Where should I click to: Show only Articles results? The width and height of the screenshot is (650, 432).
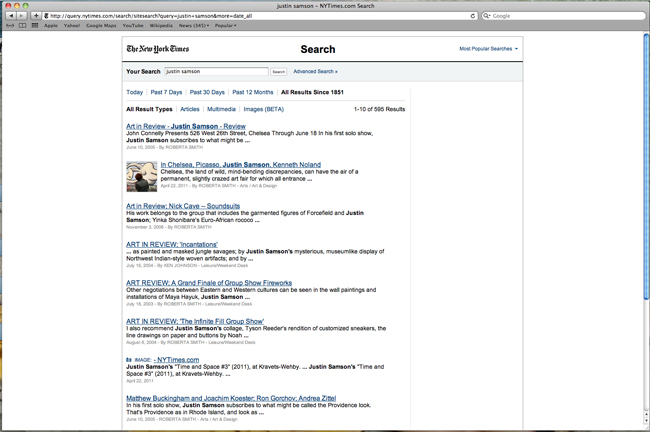pyautogui.click(x=189, y=109)
